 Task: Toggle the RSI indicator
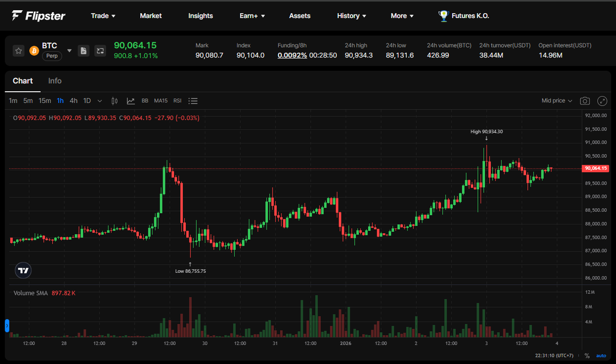click(178, 101)
